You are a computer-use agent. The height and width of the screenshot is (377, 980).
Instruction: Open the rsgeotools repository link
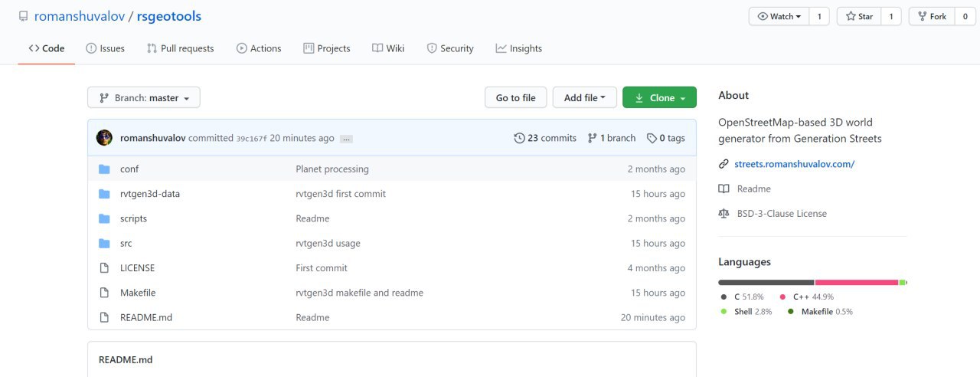pyautogui.click(x=169, y=16)
